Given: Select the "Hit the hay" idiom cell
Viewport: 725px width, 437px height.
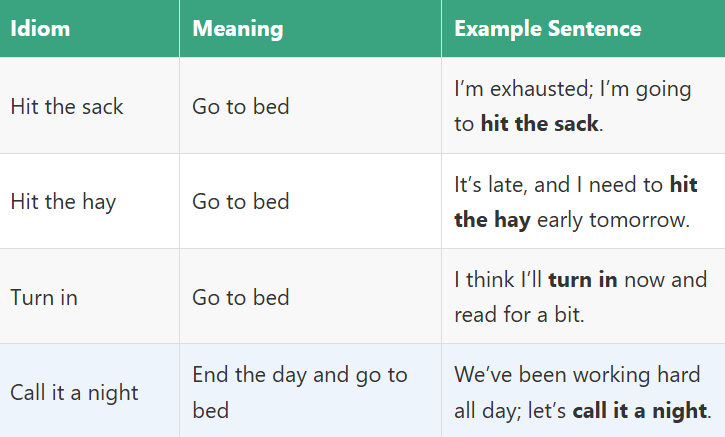Looking at the screenshot, I should click(63, 202).
